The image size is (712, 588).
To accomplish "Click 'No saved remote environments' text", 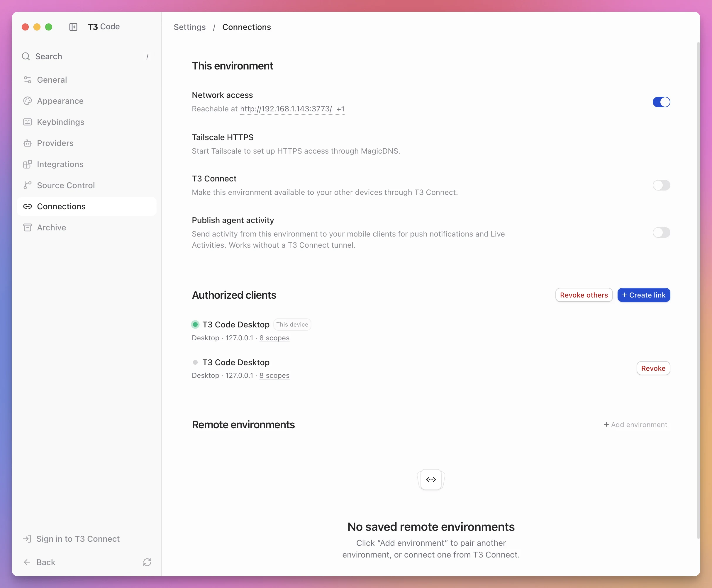I will coord(431,527).
